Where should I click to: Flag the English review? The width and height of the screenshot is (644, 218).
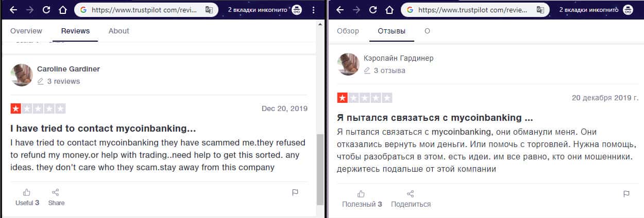pyautogui.click(x=295, y=193)
